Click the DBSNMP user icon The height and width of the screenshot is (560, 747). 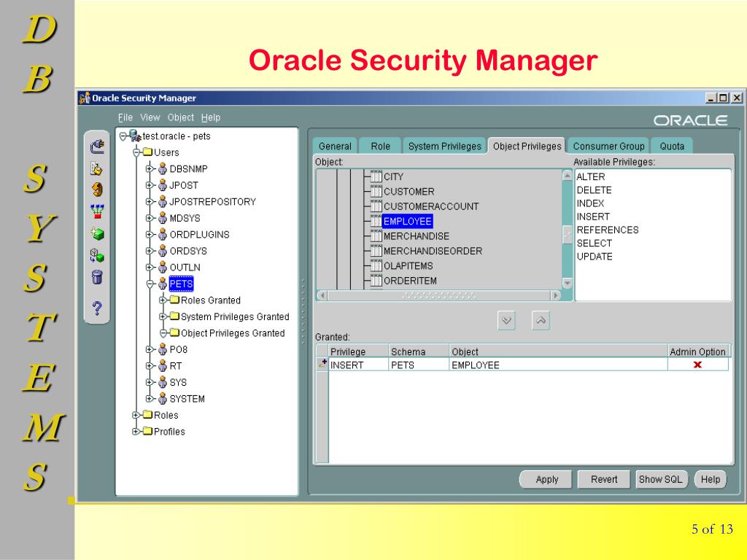(x=163, y=168)
